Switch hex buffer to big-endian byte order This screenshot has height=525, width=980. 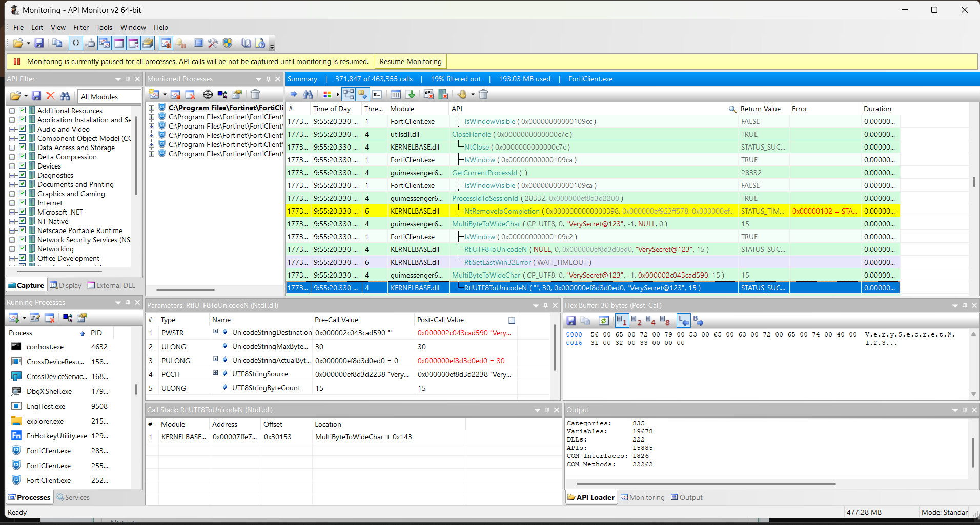tap(698, 321)
